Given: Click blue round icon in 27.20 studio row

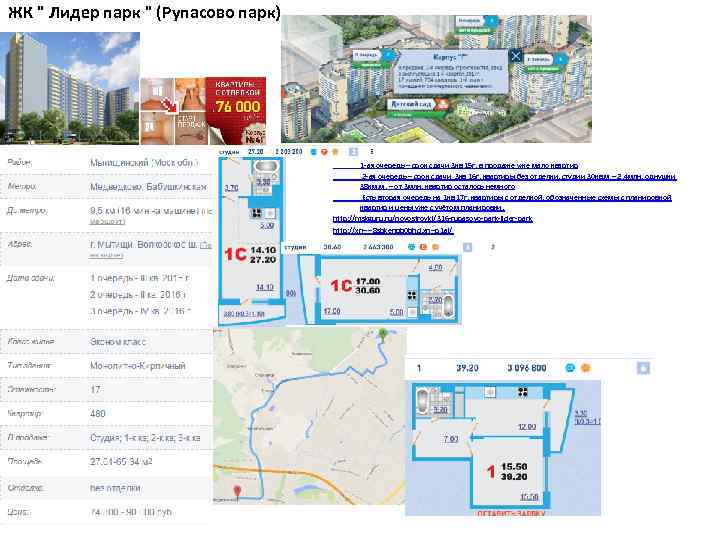Looking at the screenshot, I should 314,152.
